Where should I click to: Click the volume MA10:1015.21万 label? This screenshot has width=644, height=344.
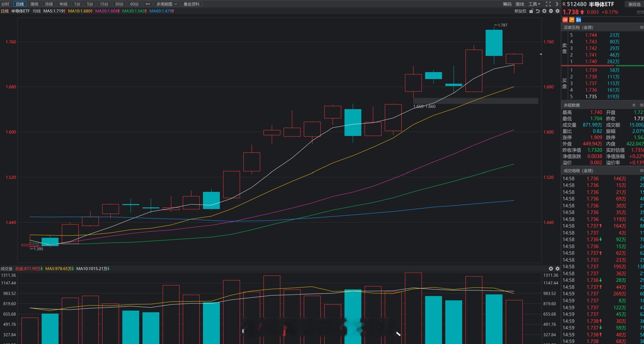coord(93,269)
